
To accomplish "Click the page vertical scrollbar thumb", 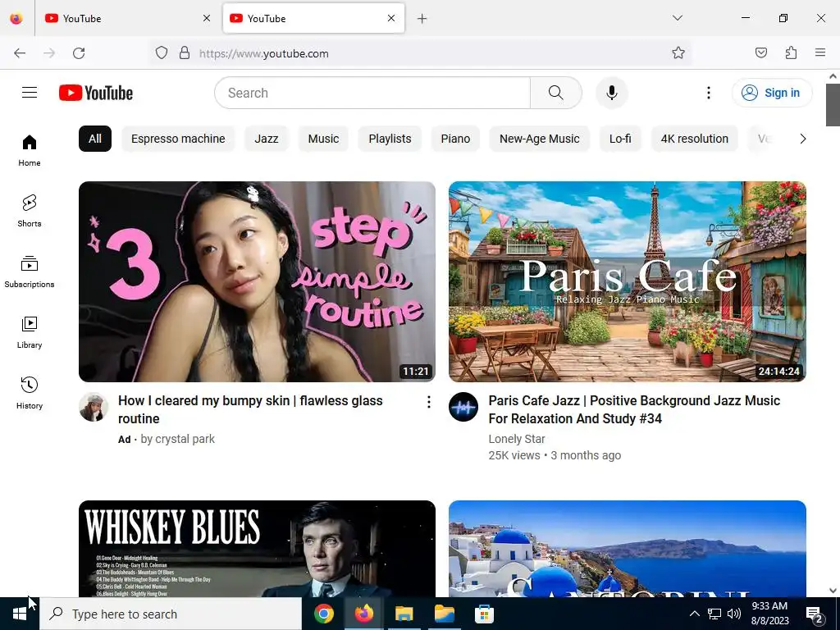I will point(833,105).
